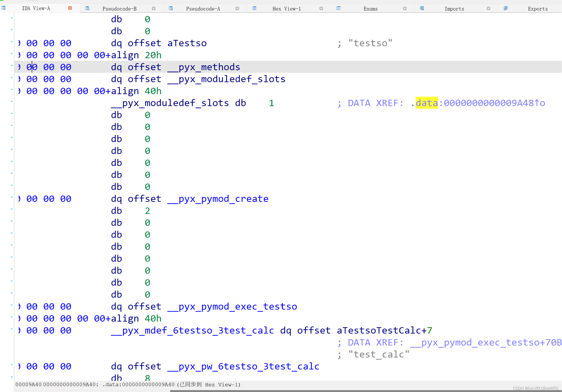Image resolution: width=562 pixels, height=392 pixels.
Task: Follow the __pyx_methods offset
Action: coord(204,67)
